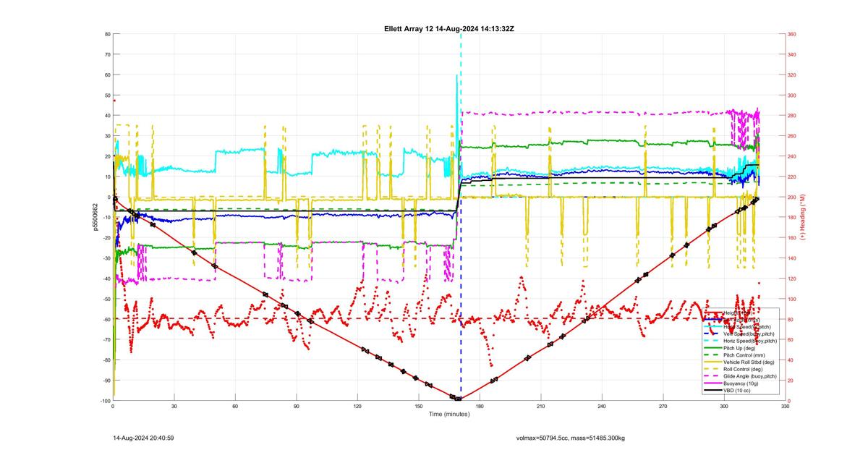Select the 'Vehicle Roll Stbd (deg)' legend entry
Image resolution: width=868 pixels, height=450 pixels.
tap(749, 362)
